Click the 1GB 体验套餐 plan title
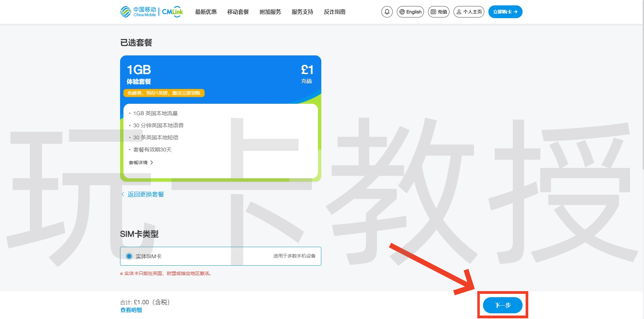This screenshot has width=644, height=319. 139,74
